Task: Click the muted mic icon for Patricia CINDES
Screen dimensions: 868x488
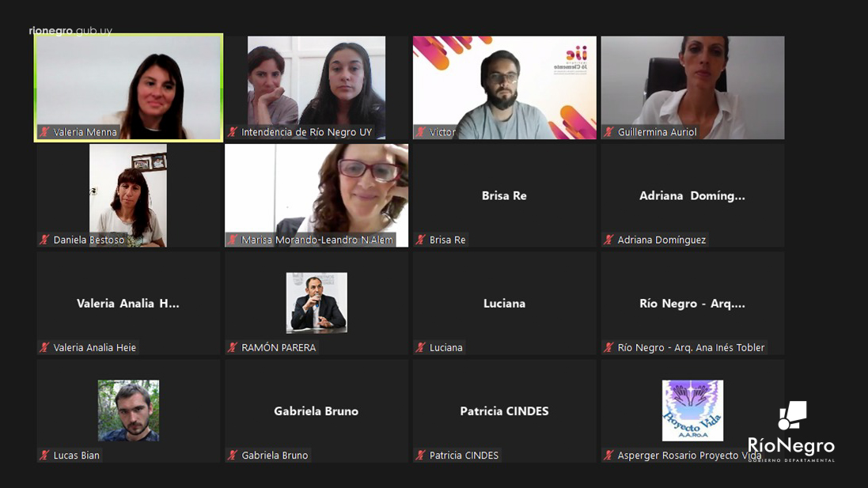Action: (421, 456)
